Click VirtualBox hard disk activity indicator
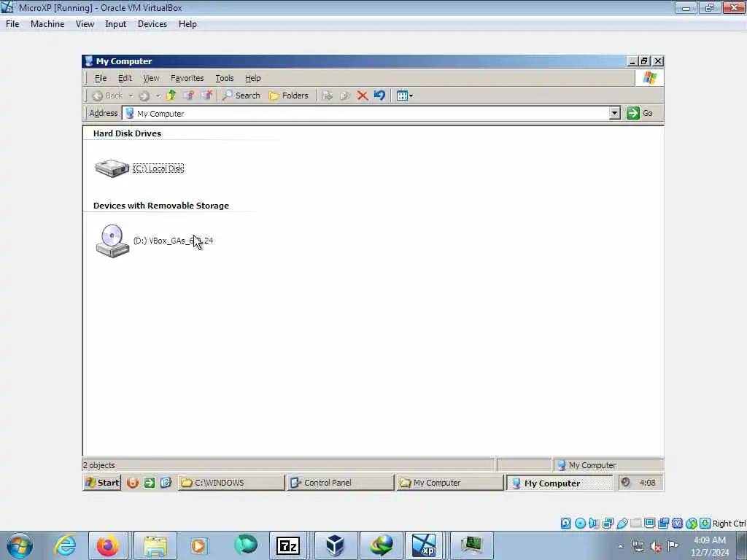747x560 pixels. [x=565, y=524]
